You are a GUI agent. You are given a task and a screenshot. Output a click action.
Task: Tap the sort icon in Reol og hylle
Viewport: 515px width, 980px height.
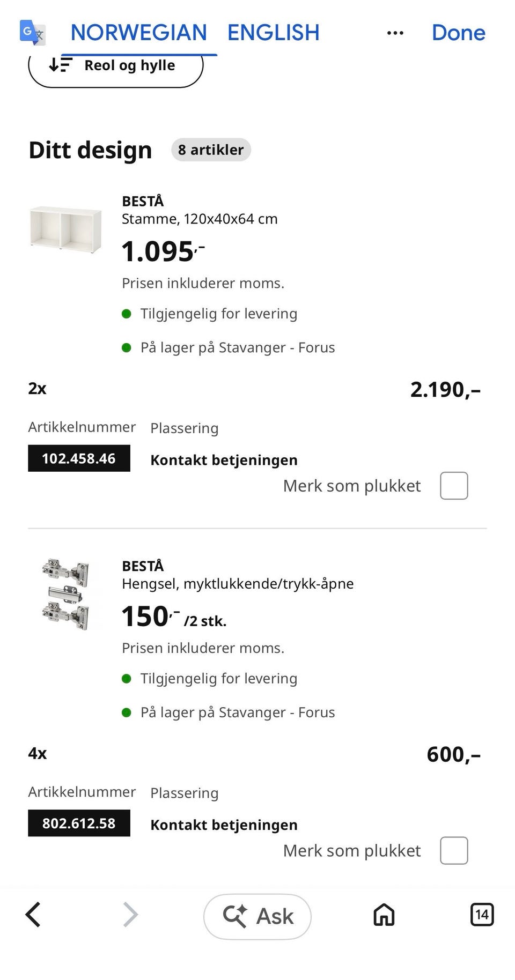[60, 65]
